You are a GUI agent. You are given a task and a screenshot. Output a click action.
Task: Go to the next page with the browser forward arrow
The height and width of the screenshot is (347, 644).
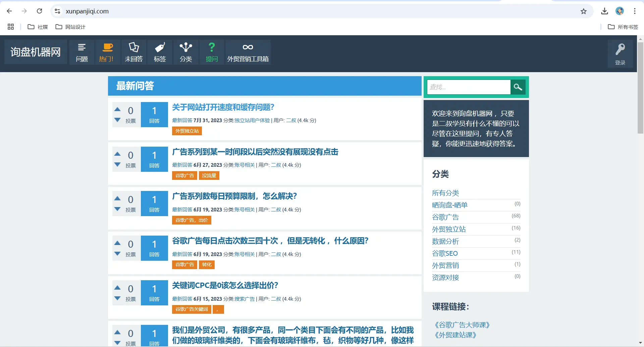pos(24,11)
